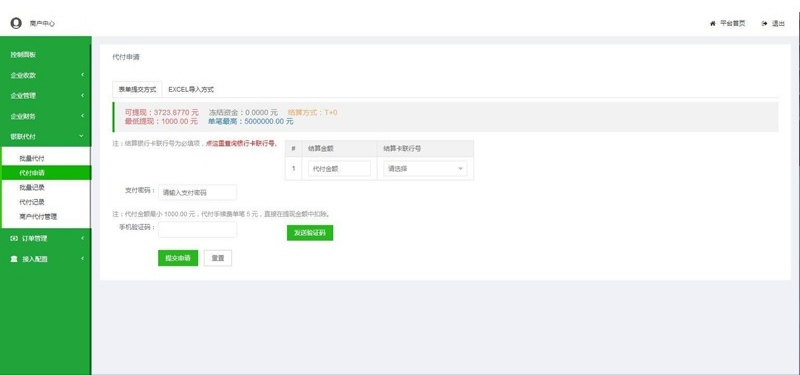Focus the 手机验证码 input field
The width and height of the screenshot is (800, 375).
coord(197,229)
